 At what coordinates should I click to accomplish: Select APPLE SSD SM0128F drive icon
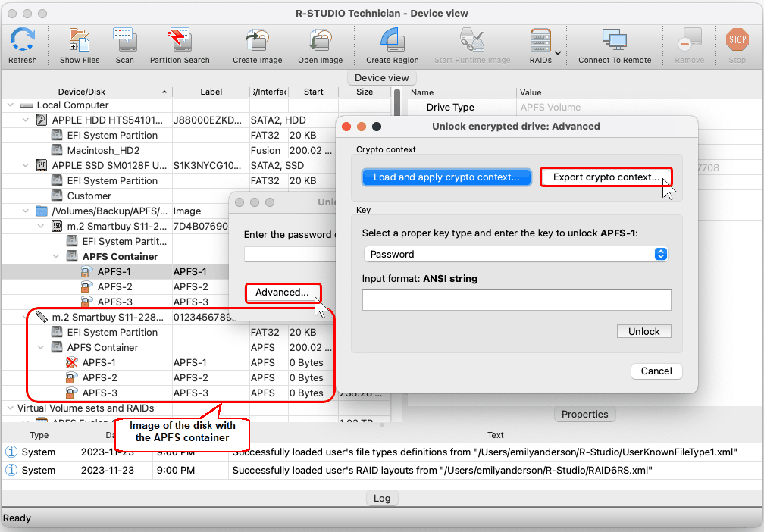coord(42,165)
